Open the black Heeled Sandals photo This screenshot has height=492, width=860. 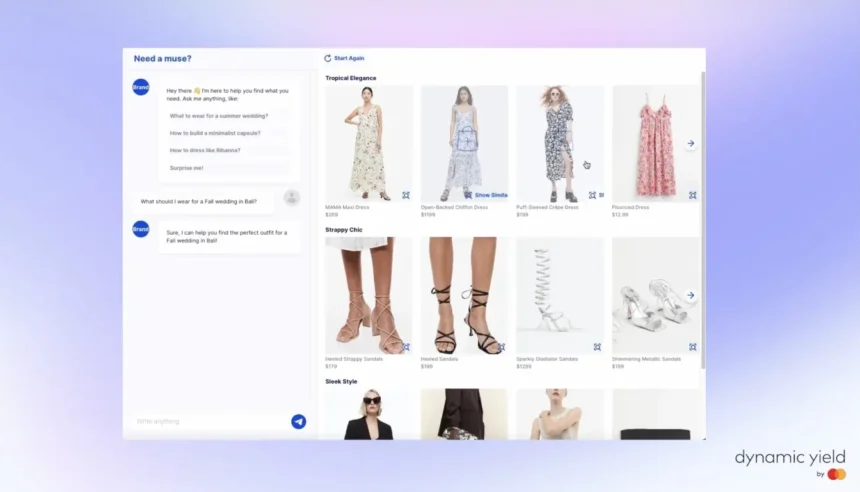pos(464,296)
